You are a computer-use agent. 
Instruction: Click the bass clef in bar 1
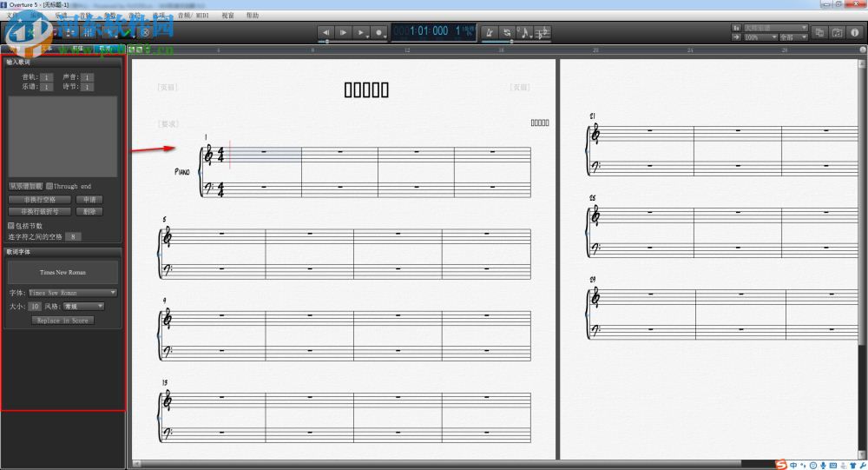[x=208, y=188]
